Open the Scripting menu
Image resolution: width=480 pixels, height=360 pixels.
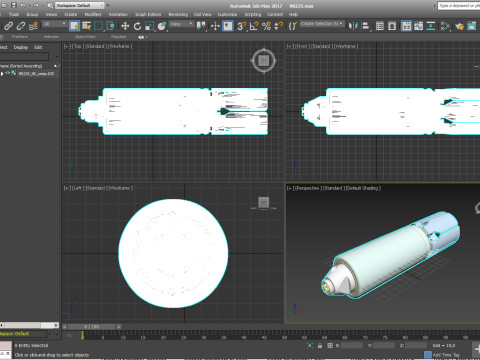tap(253, 14)
